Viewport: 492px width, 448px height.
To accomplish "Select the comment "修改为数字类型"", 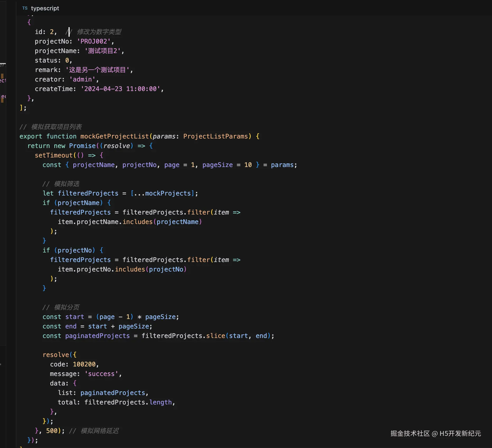I will pos(99,32).
